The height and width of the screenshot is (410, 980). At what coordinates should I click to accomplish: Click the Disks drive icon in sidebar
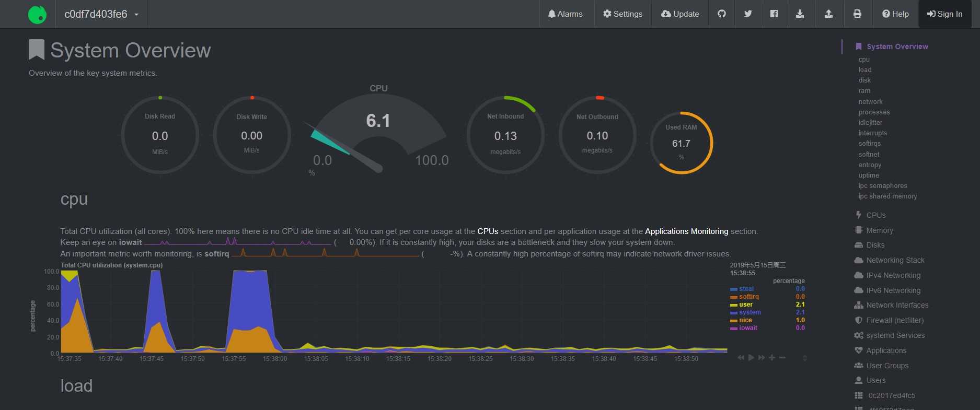click(x=858, y=245)
